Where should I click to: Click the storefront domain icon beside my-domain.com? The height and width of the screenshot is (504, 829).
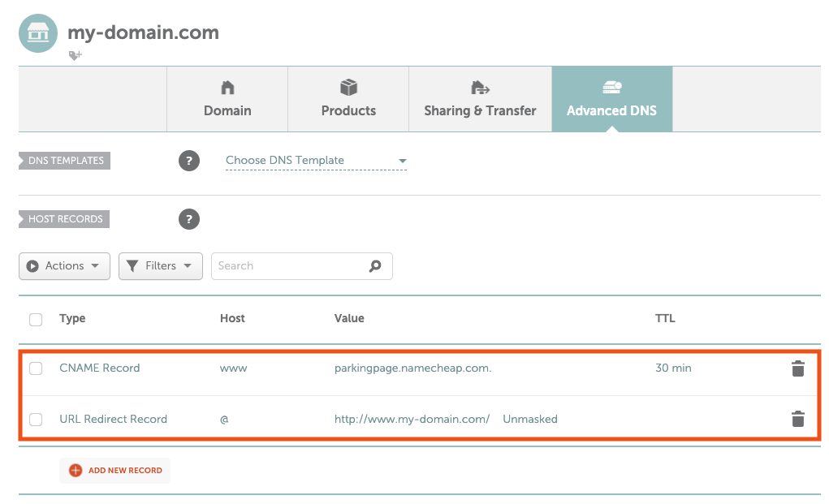point(38,33)
